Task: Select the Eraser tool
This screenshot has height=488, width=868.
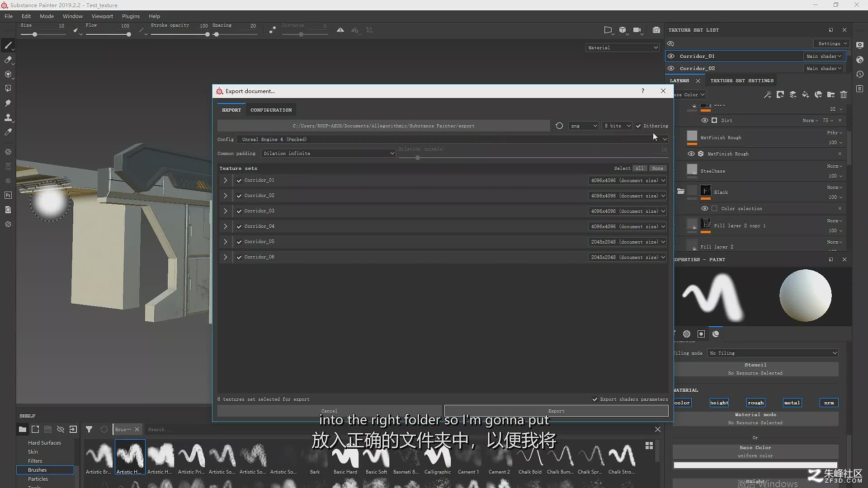Action: 8,60
